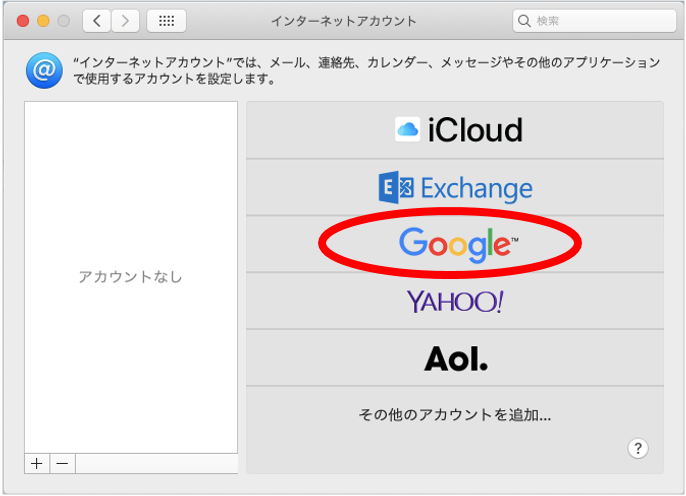
Task: Click the minus button to remove account
Action: coord(63,464)
